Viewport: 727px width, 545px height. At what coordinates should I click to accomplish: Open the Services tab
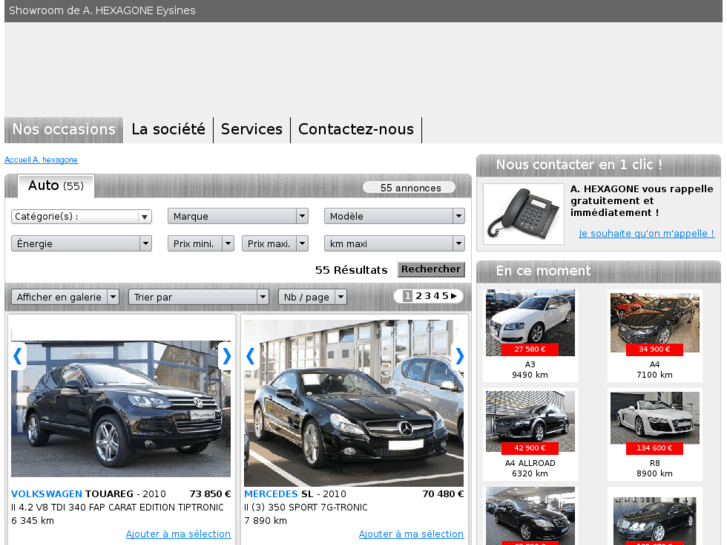coord(252,129)
